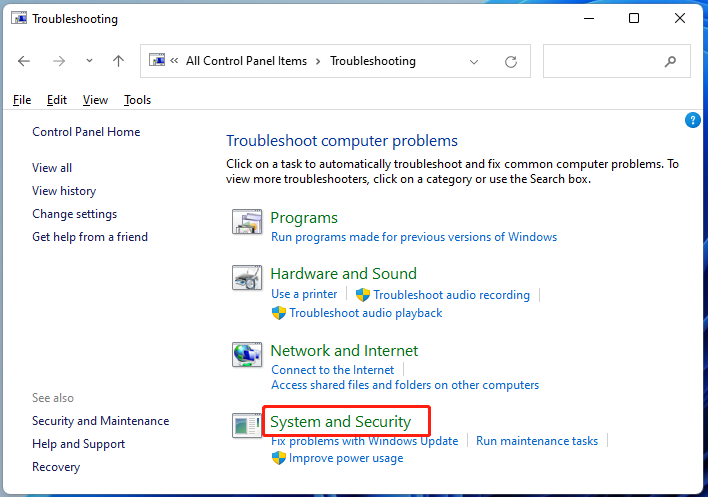Screen dimensions: 708x497
Task: Fix problems with Windows Update
Action: point(364,441)
